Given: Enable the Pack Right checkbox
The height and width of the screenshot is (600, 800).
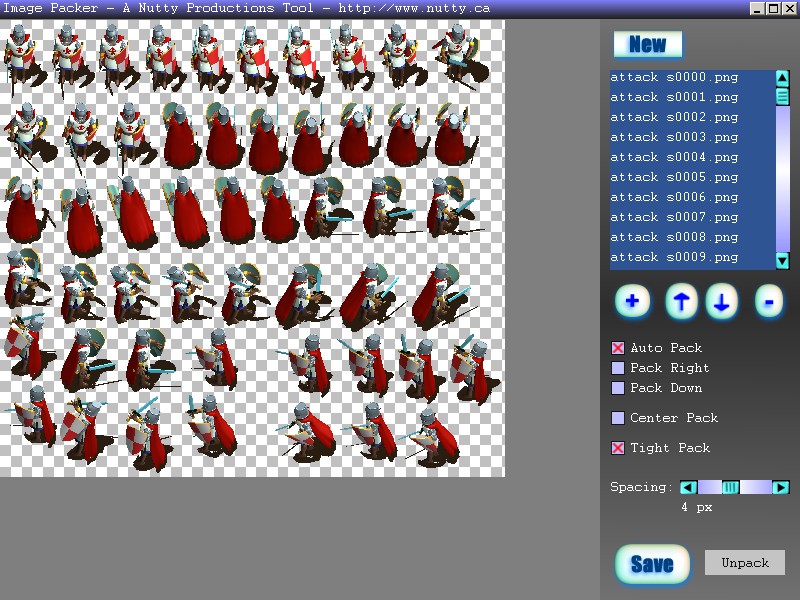Looking at the screenshot, I should (618, 368).
